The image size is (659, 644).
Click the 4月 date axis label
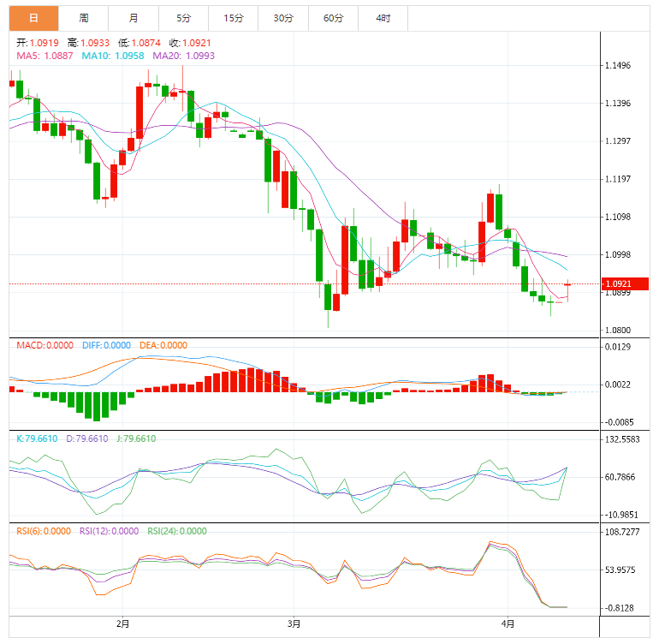(x=508, y=623)
